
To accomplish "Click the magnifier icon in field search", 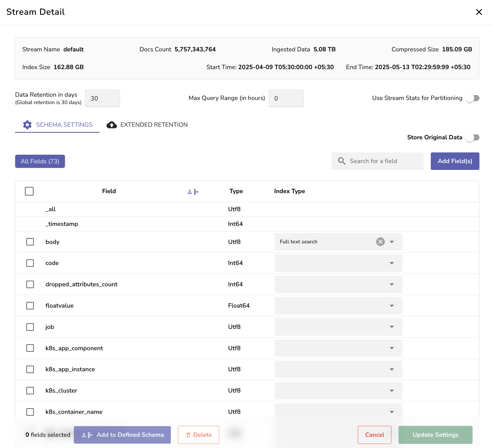I will (x=342, y=161).
